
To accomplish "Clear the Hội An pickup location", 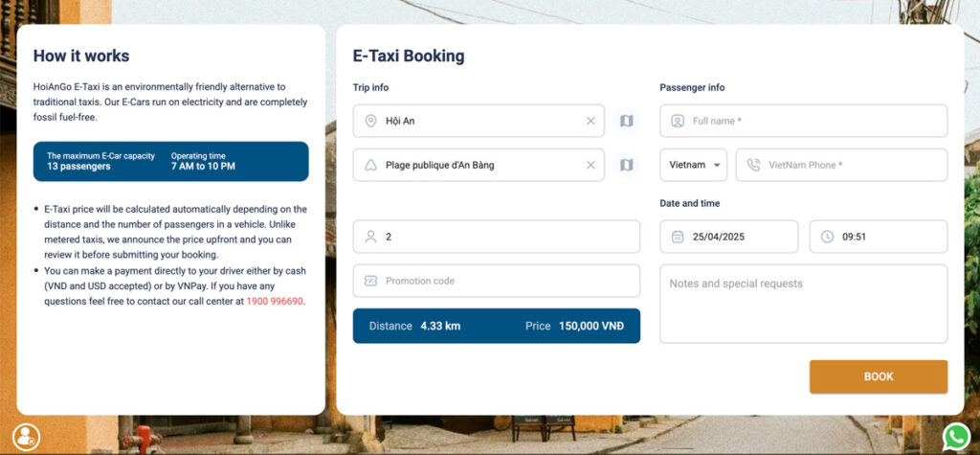I will (590, 121).
